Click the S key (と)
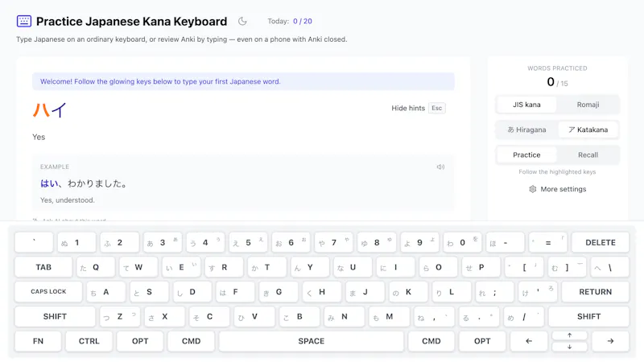Screen dimensions: 644x362 point(149,292)
